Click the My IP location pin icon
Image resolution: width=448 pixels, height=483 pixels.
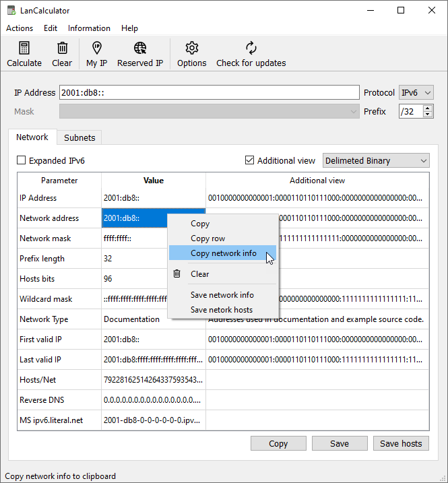[97, 48]
